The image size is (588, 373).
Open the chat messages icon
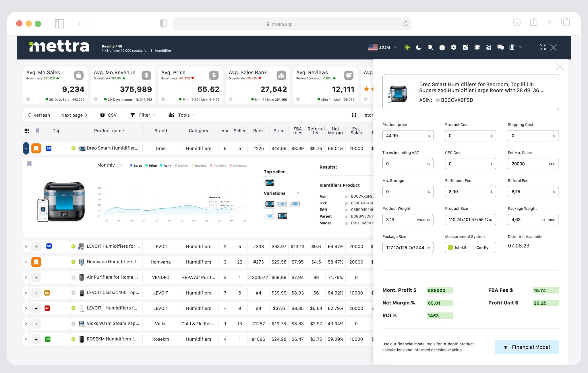click(x=500, y=47)
